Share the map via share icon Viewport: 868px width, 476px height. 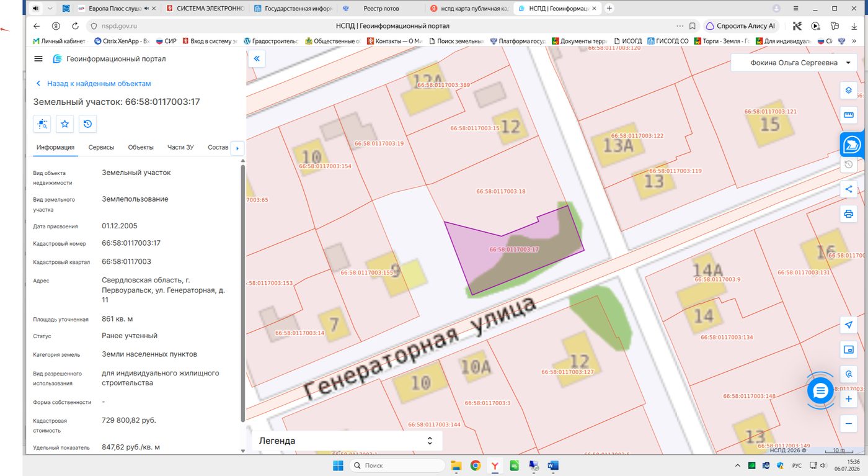coord(849,189)
